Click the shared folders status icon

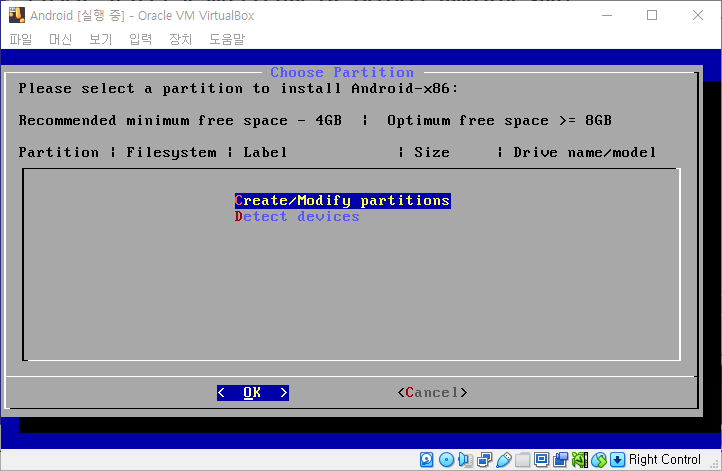coord(523,459)
